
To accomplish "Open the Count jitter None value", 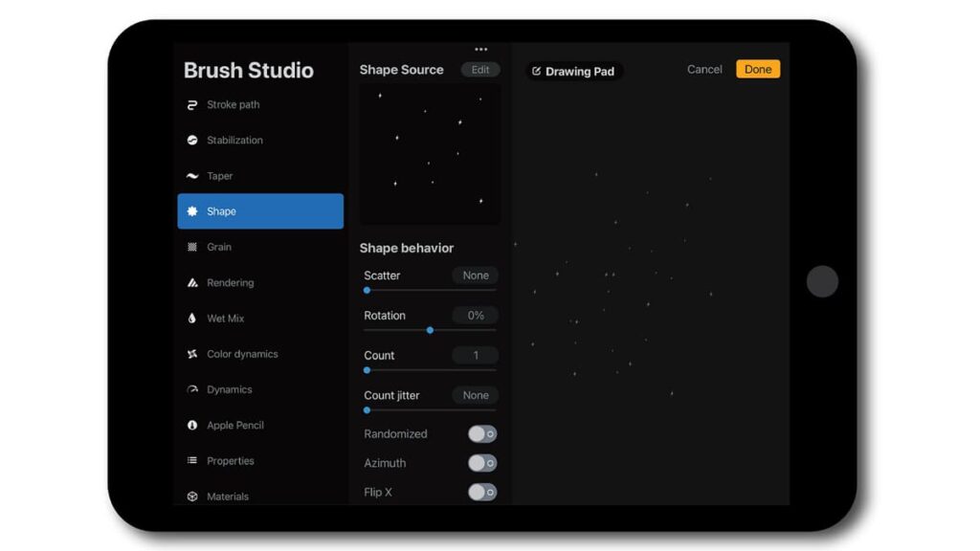I will pos(475,395).
